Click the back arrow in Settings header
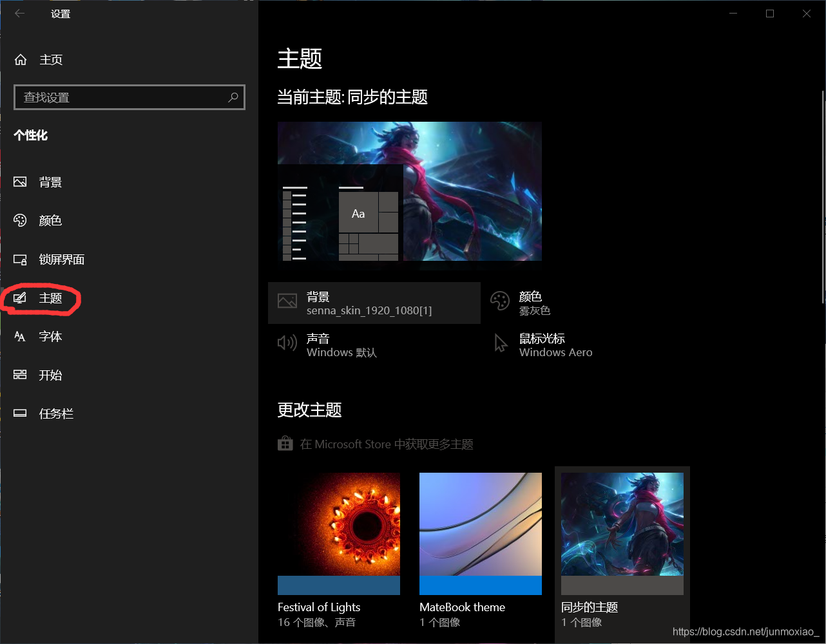This screenshot has height=644, width=826. pos(19,14)
